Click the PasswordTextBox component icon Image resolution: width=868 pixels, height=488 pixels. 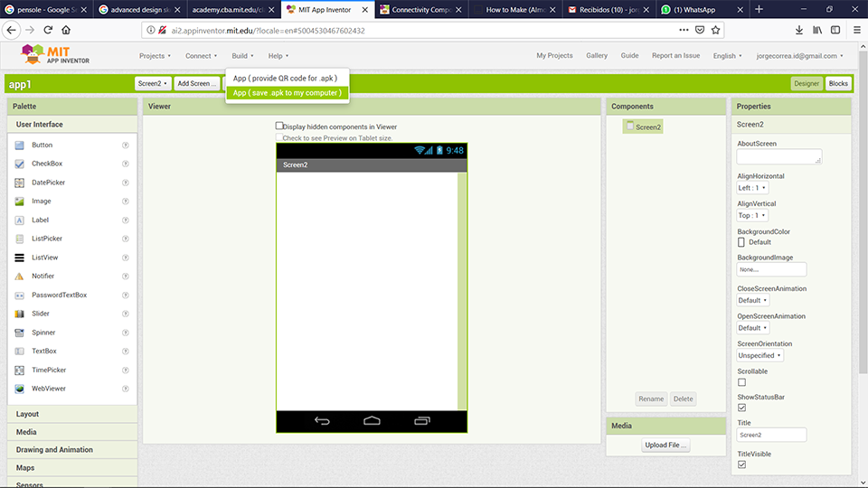point(19,295)
